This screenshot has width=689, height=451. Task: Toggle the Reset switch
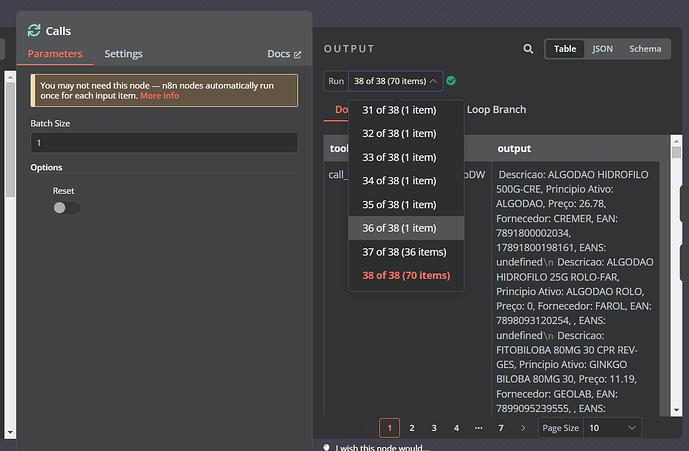coord(66,207)
